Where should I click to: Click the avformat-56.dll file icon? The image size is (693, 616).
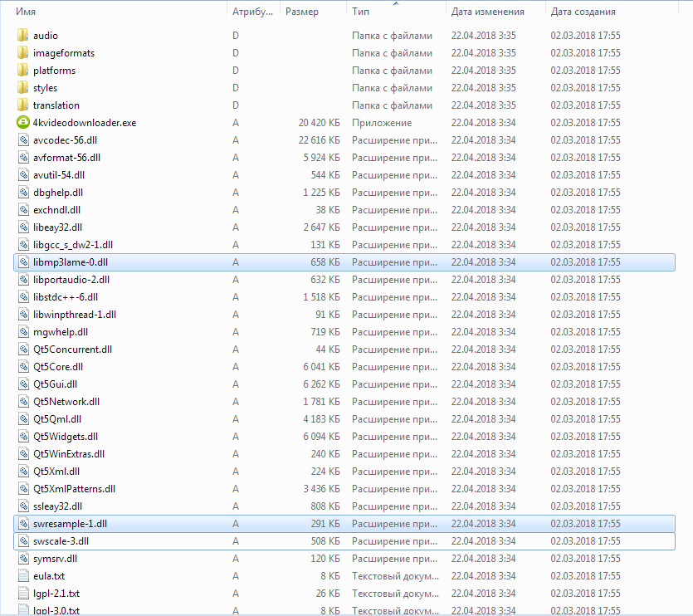23,158
